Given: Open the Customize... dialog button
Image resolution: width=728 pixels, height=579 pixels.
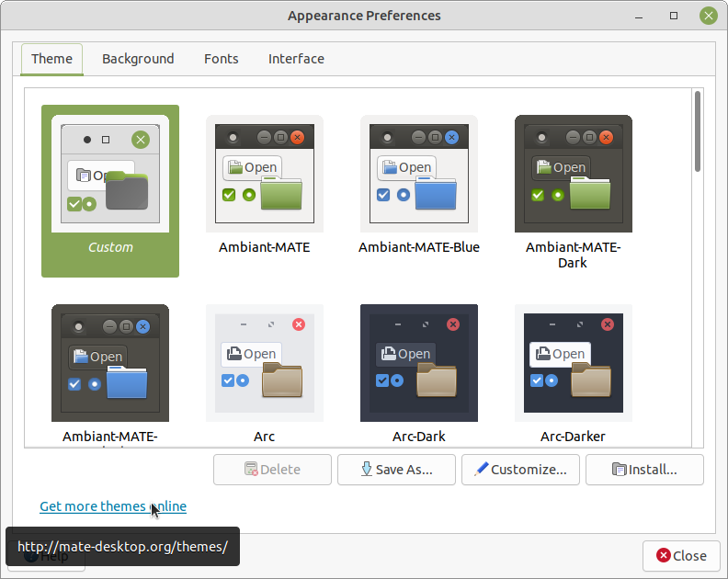Looking at the screenshot, I should pyautogui.click(x=520, y=470).
